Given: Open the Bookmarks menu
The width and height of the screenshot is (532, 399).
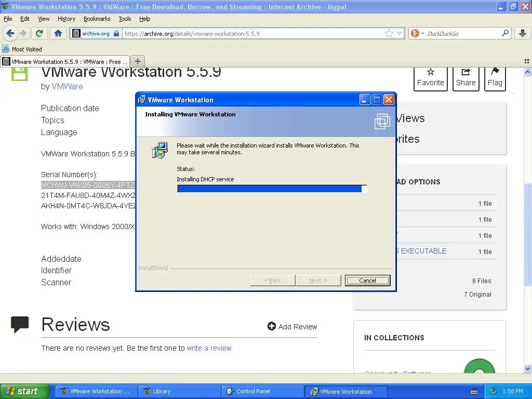Looking at the screenshot, I should [97, 19].
